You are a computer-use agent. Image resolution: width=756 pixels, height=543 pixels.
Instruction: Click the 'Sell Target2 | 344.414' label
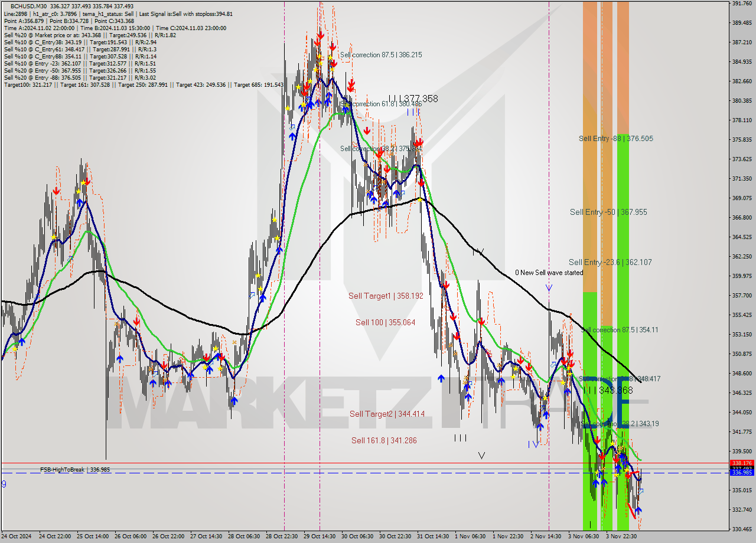(387, 414)
